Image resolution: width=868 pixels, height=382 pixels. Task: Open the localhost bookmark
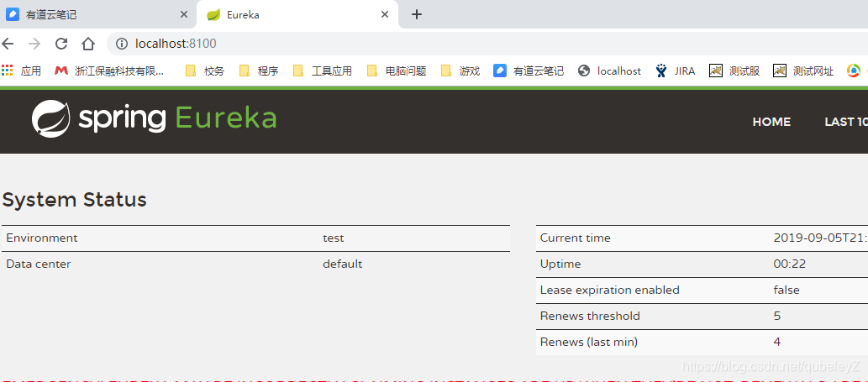pos(609,71)
